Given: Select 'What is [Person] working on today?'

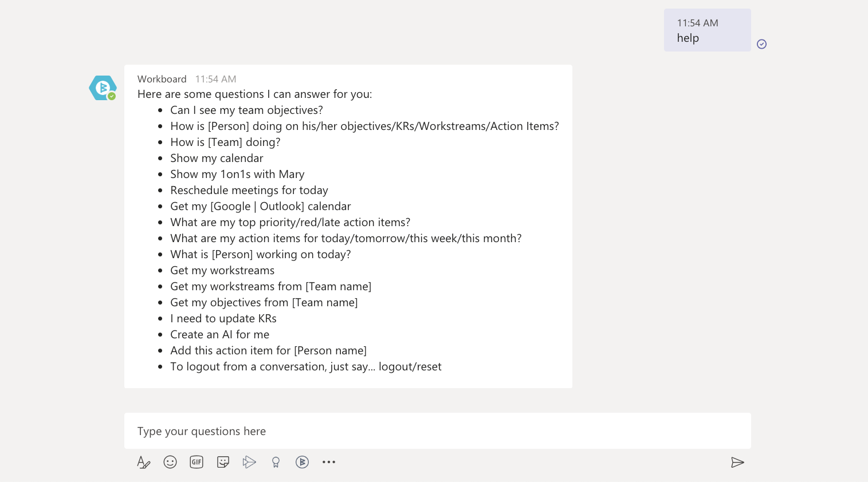Looking at the screenshot, I should (x=261, y=255).
